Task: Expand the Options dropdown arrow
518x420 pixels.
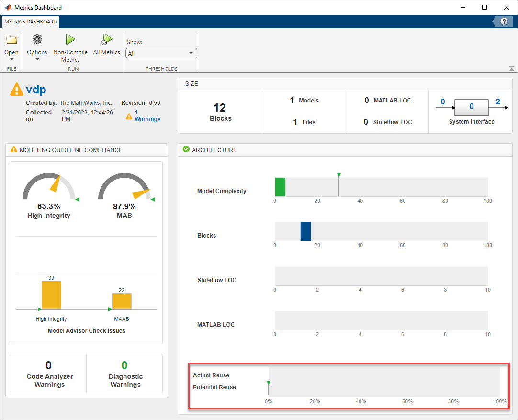Action: point(37,59)
